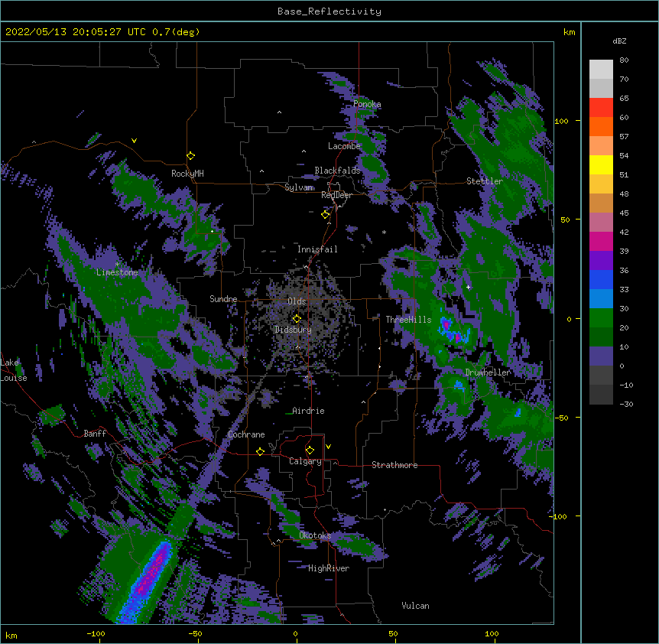The width and height of the screenshot is (659, 644).
Task: Click the -100 tick on bottom axis
Action: point(96,634)
